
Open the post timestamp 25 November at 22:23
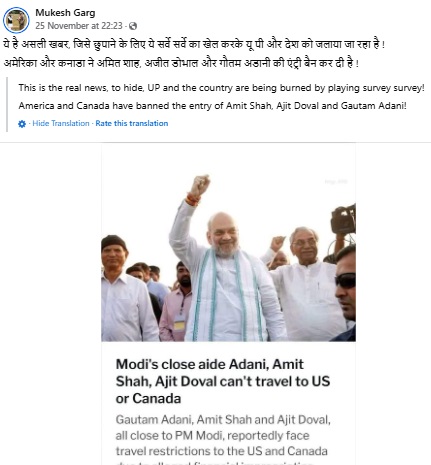pyautogui.click(x=79, y=26)
